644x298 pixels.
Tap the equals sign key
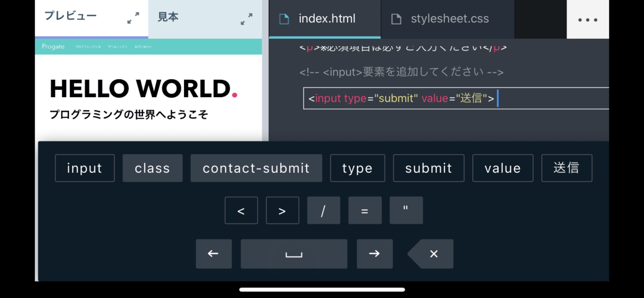365,210
